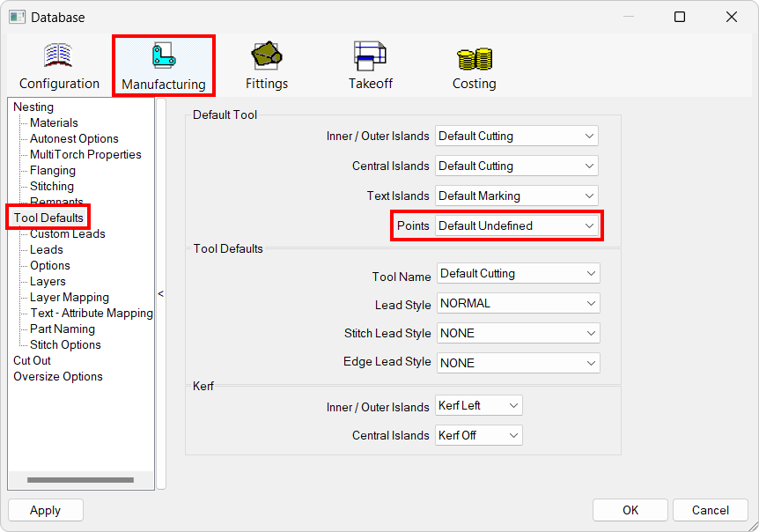Image resolution: width=759 pixels, height=532 pixels.
Task: Select Materials in the tree
Action: [52, 122]
